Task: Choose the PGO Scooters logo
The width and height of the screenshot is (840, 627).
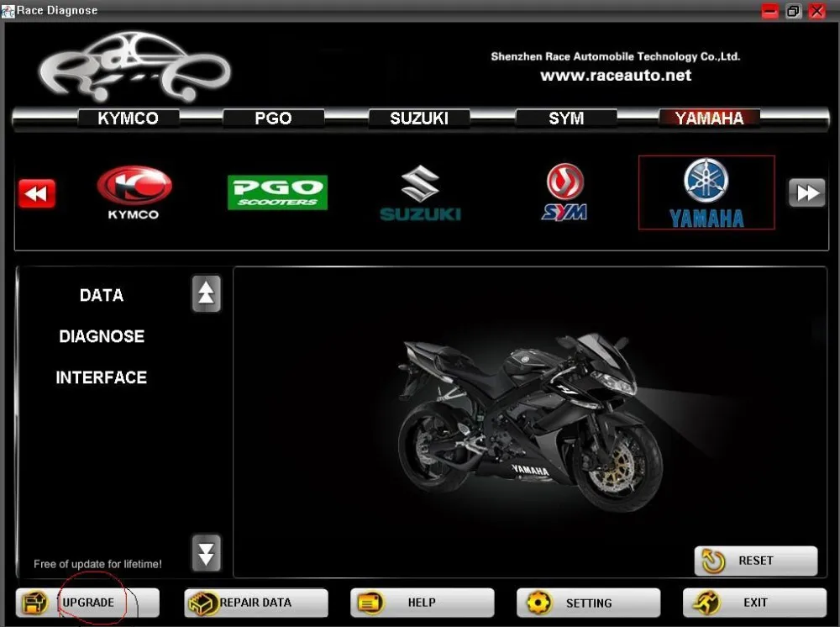Action: click(x=277, y=192)
